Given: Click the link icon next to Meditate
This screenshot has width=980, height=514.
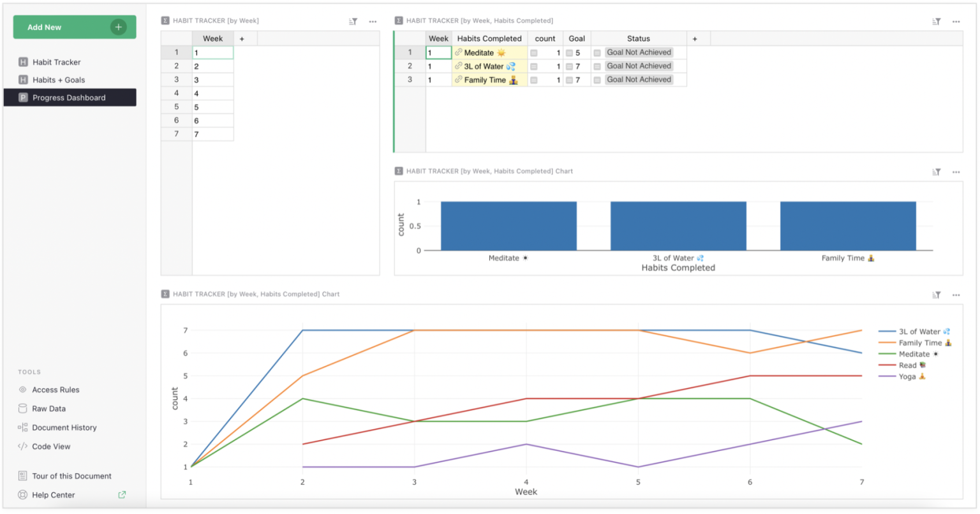Looking at the screenshot, I should point(458,52).
